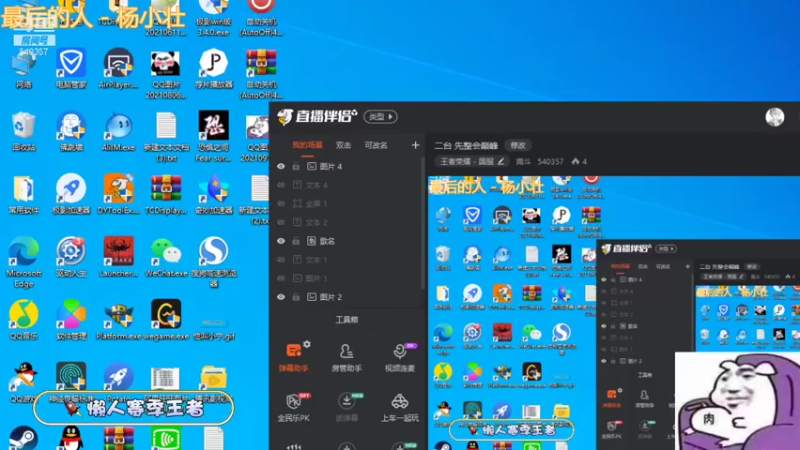
Task: Show the 全屏 1 layer
Action: coord(281,204)
